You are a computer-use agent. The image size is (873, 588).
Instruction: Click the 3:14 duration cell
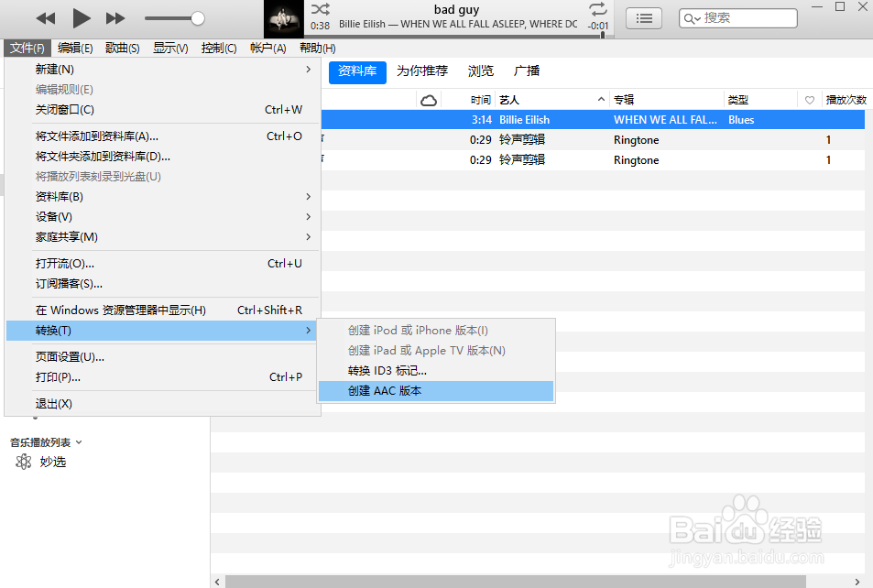[482, 120]
